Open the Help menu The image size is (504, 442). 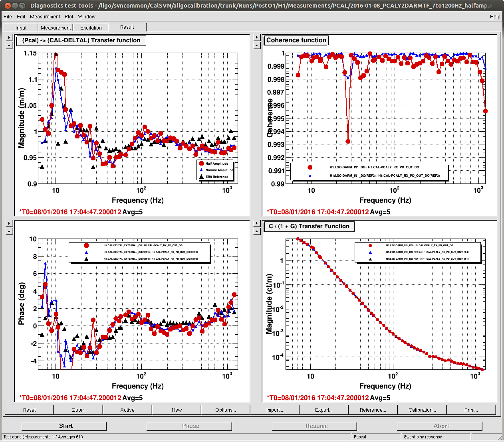(495, 17)
